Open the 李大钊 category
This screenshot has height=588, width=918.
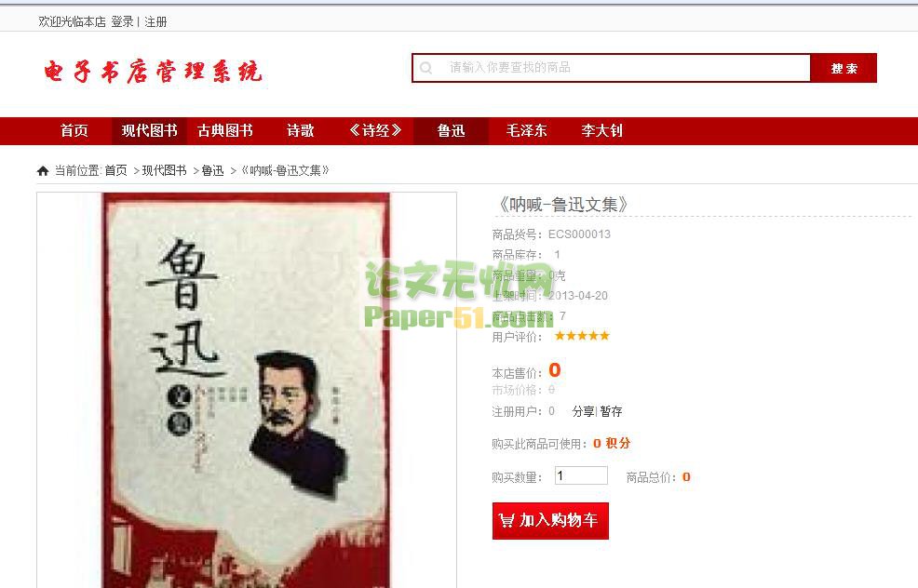(601, 130)
